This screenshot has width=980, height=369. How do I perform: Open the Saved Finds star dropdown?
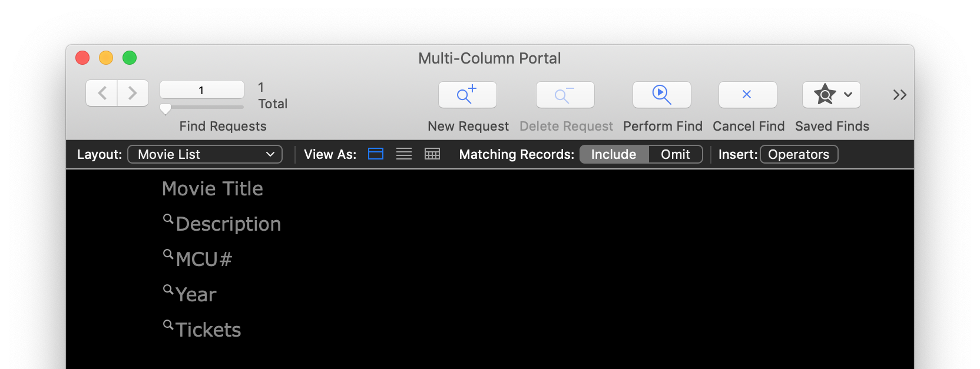click(831, 95)
